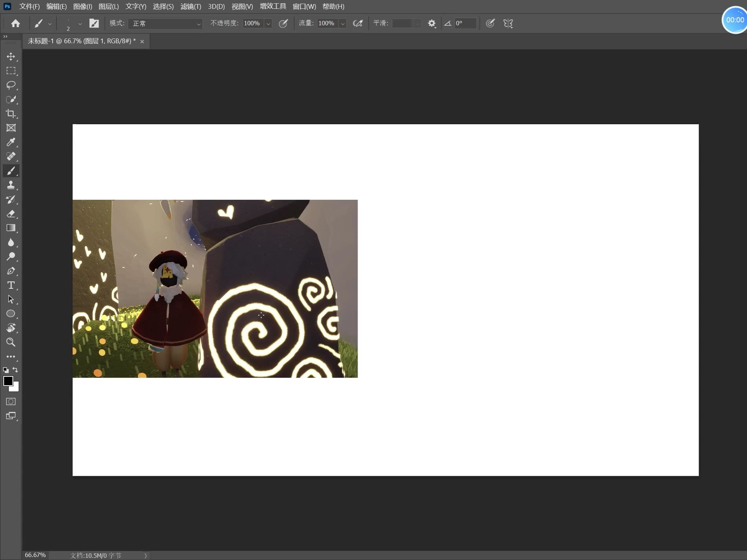Toggle butterfly symmetry paint options
The width and height of the screenshot is (747, 560).
coord(508,23)
